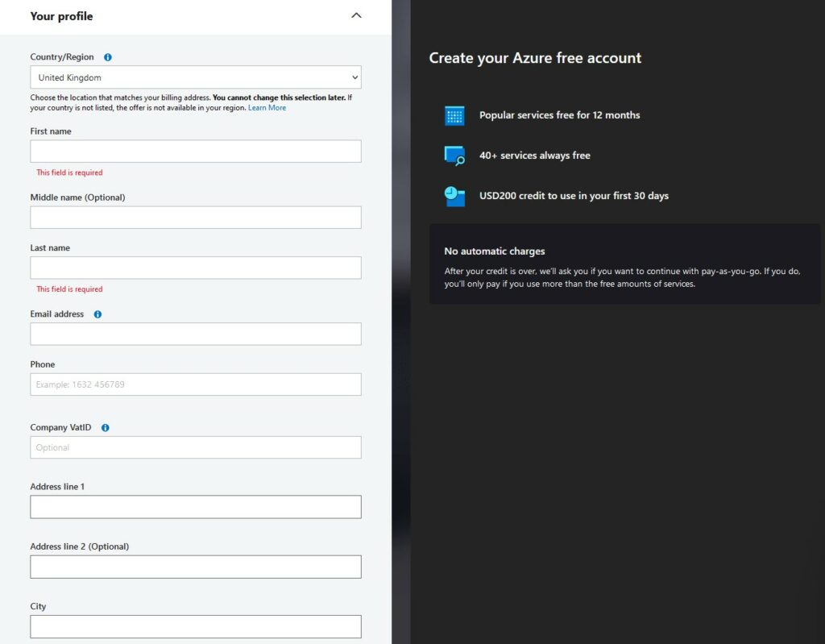The height and width of the screenshot is (644, 825).
Task: Open the Country/Region dropdown
Action: [x=196, y=77]
